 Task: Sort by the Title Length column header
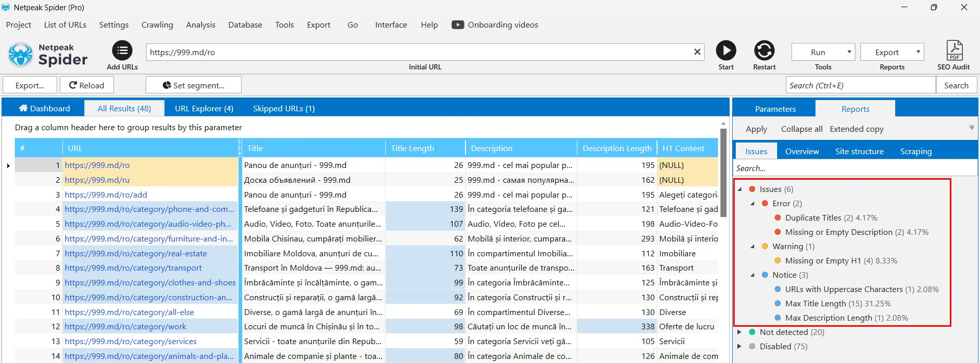(x=425, y=148)
